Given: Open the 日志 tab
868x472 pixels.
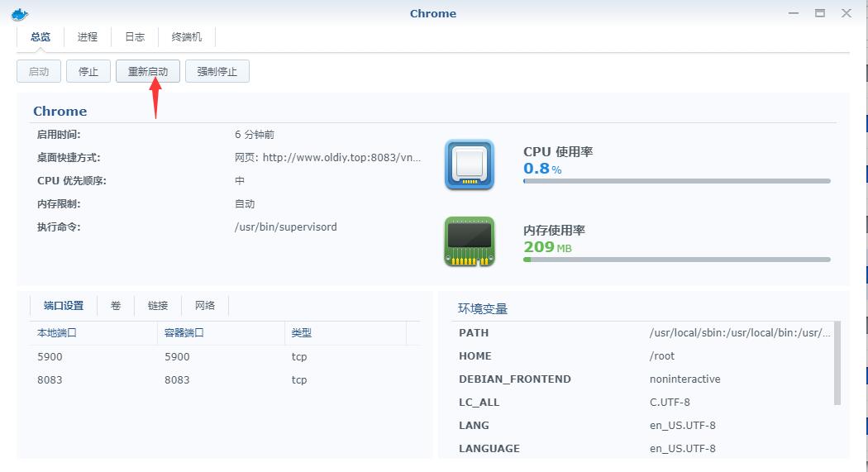Looking at the screenshot, I should (135, 37).
